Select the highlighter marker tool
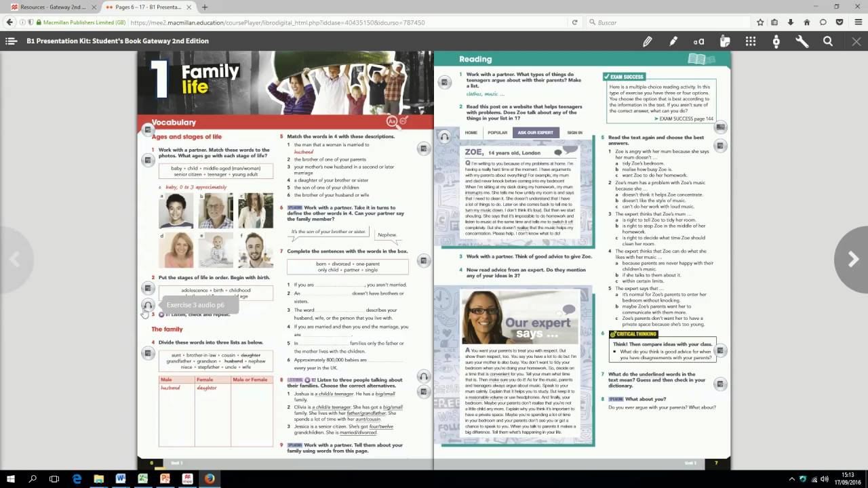The image size is (868, 488). pyautogui.click(x=673, y=41)
